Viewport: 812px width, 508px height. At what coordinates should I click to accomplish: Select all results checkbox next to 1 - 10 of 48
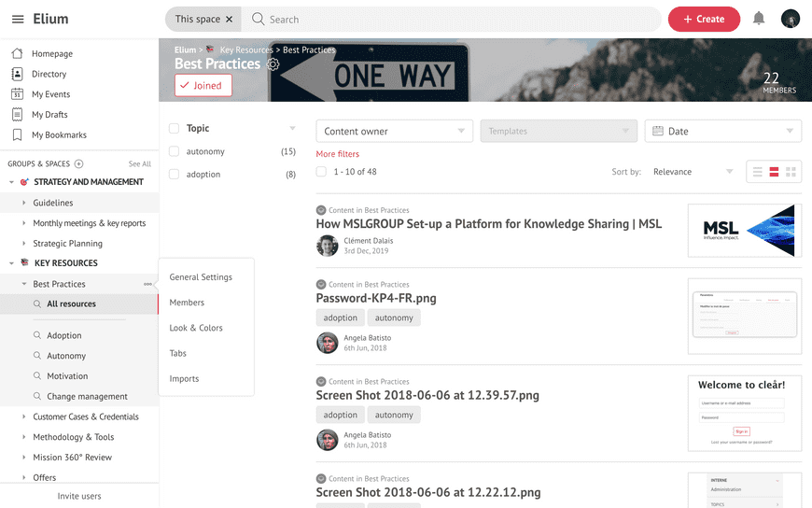click(321, 172)
